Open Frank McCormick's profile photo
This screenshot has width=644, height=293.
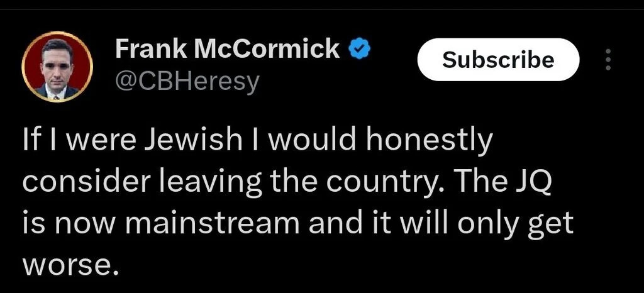coord(58,67)
